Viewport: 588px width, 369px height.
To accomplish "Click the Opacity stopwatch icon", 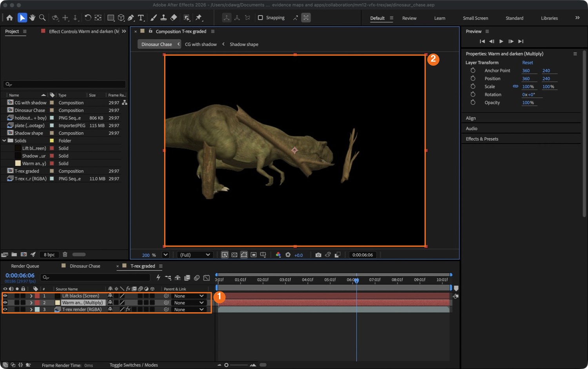I will pos(473,102).
